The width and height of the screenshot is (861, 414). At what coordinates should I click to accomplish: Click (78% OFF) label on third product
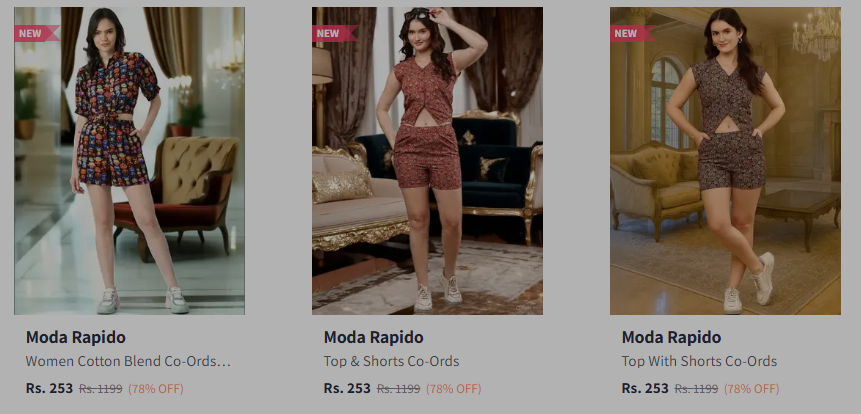point(752,389)
